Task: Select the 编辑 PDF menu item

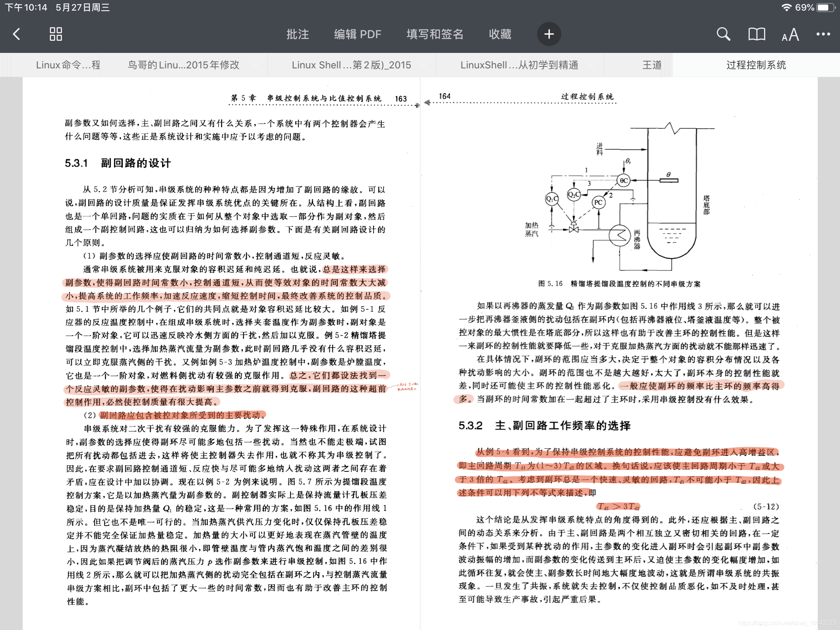Action: [357, 34]
